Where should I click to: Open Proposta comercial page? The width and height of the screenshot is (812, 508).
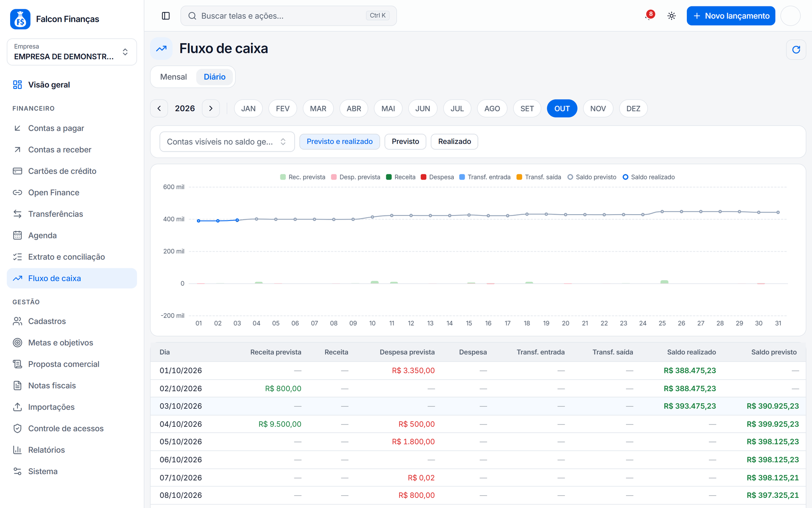(x=72, y=364)
